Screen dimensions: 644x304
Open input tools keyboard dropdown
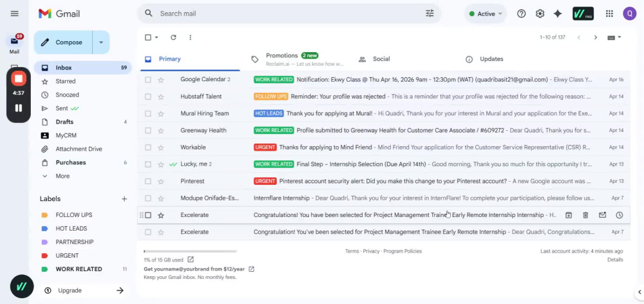pos(614,37)
